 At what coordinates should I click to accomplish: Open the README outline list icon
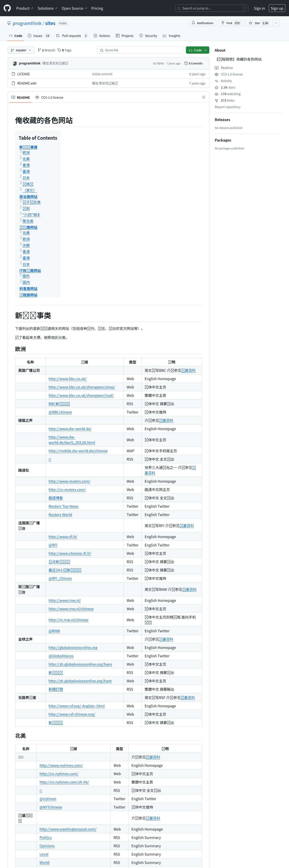203,97
